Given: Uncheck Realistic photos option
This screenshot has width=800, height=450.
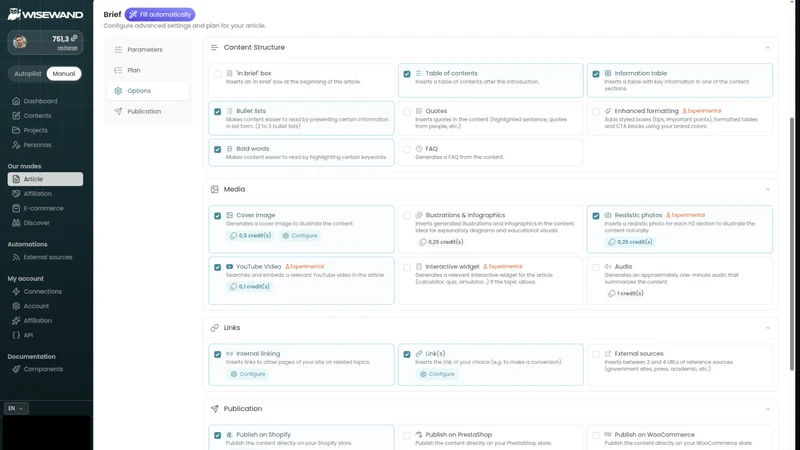Looking at the screenshot, I should (596, 216).
